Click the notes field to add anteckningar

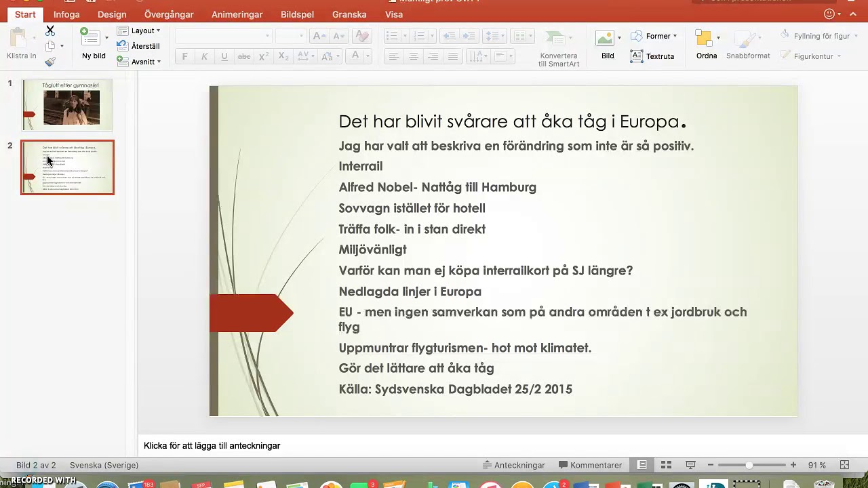(502, 445)
